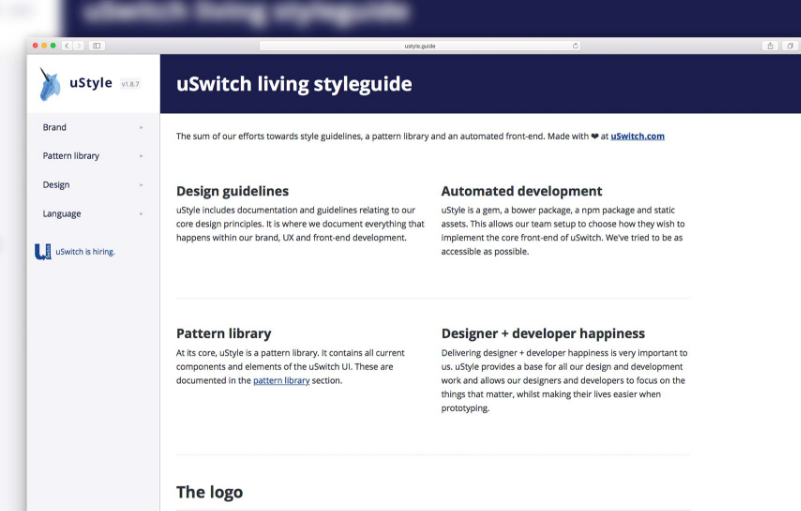The image size is (801, 511).
Task: Click the uSwitch logo next to hiring
Action: coord(43,251)
